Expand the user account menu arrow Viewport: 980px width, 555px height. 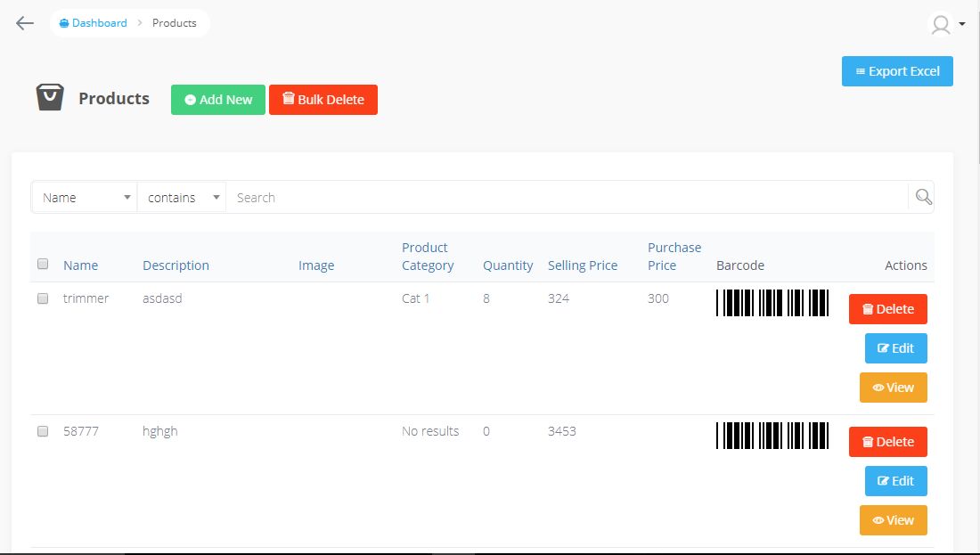[962, 24]
